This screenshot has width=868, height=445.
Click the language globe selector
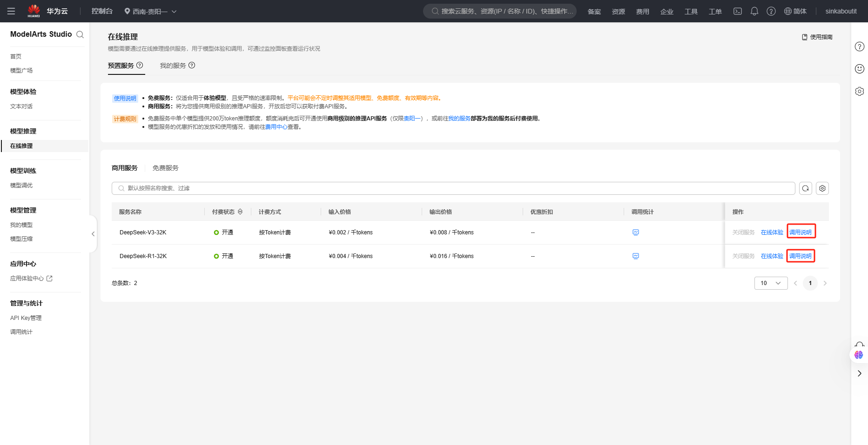[x=795, y=11]
